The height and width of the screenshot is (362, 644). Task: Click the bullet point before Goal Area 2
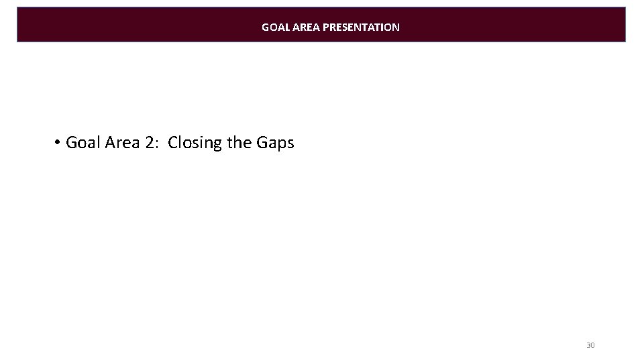point(58,143)
